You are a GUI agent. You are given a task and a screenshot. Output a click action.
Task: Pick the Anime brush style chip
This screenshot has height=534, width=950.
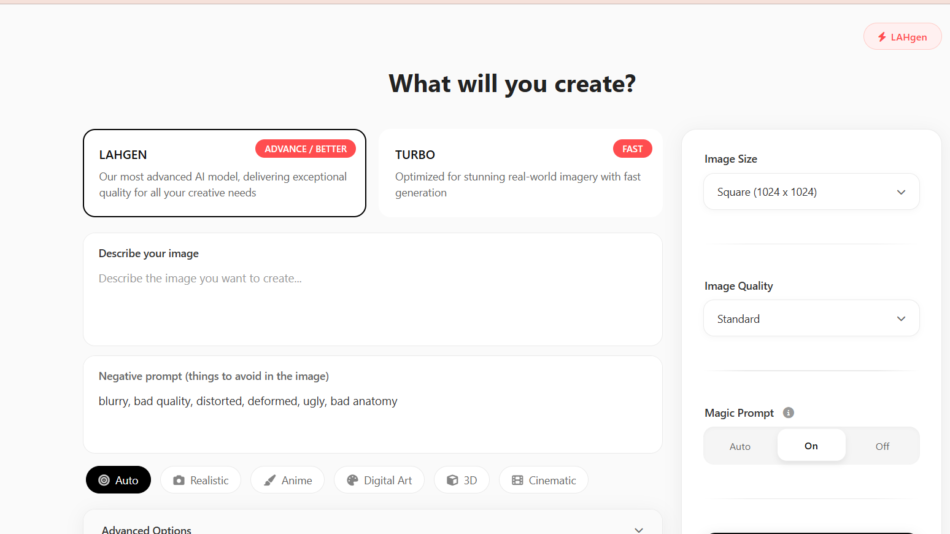tap(287, 480)
